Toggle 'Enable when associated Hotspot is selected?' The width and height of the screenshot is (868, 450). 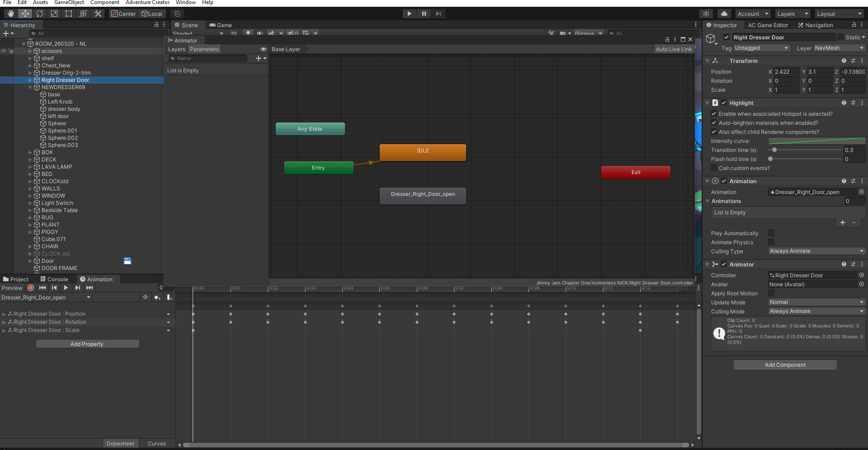click(714, 114)
